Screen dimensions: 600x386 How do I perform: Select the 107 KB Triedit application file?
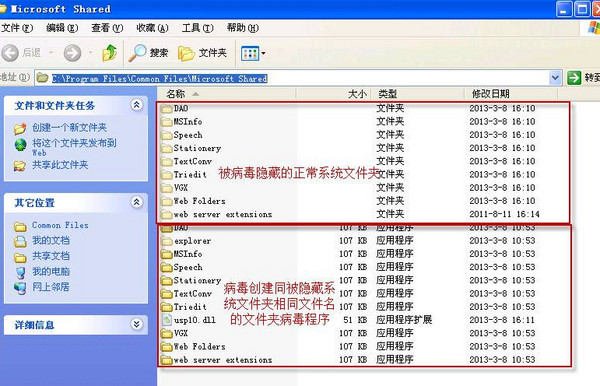pos(184,307)
